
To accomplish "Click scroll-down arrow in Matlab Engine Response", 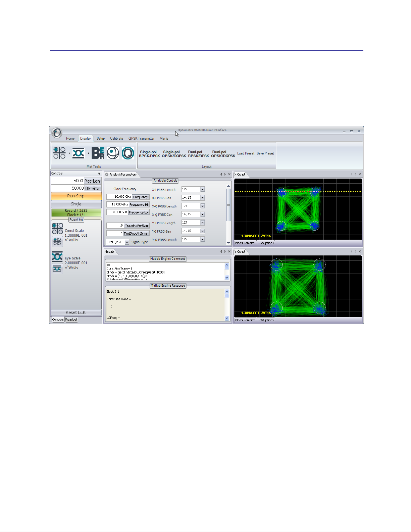I will [227, 318].
